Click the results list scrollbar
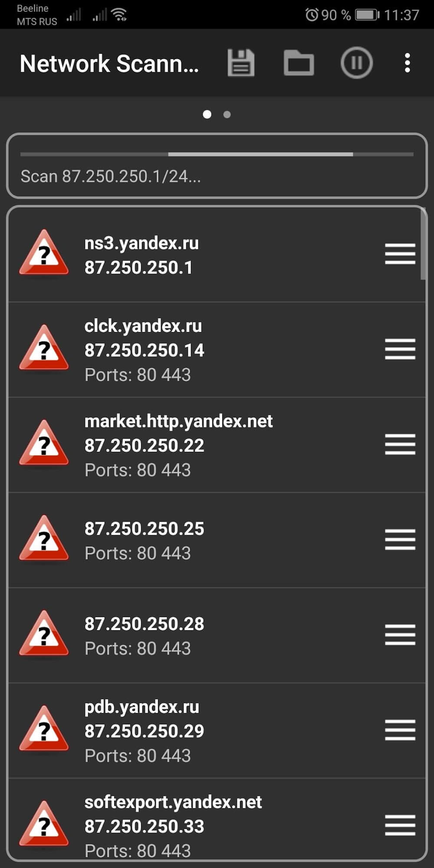The width and height of the screenshot is (434, 868). point(423,245)
